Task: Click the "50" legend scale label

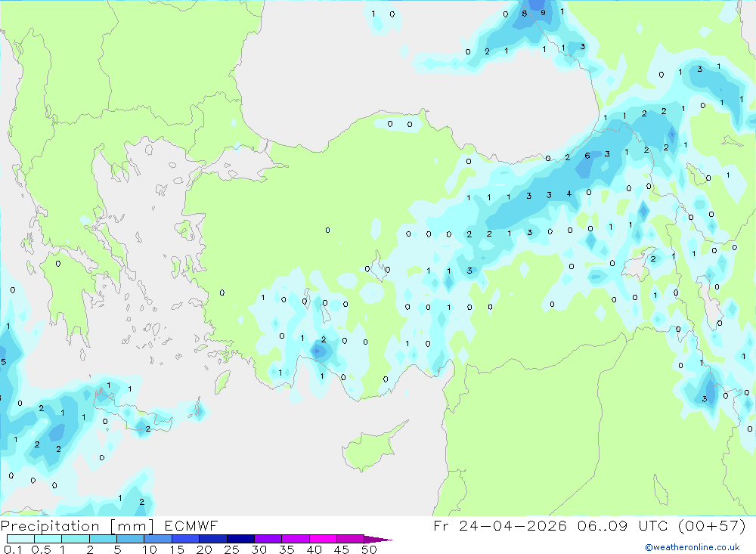Action: [369, 549]
